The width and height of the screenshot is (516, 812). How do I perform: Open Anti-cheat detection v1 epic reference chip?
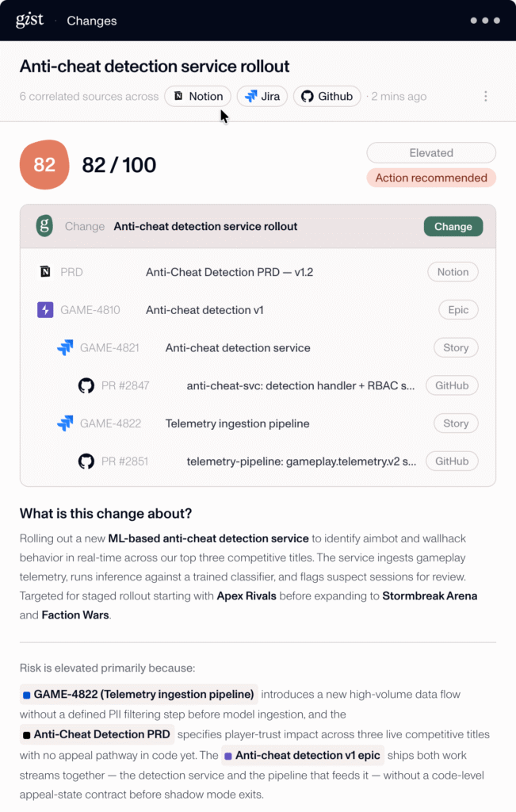(x=303, y=755)
